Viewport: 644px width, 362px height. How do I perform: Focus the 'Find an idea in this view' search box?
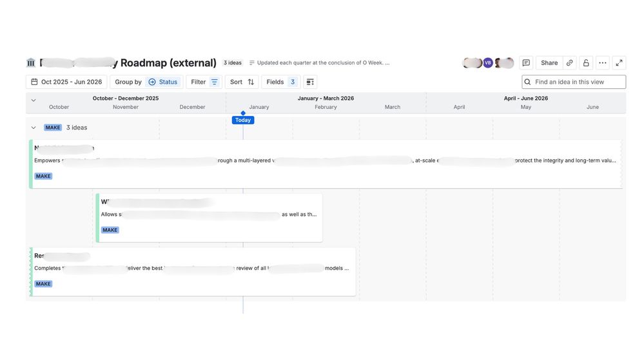point(574,82)
